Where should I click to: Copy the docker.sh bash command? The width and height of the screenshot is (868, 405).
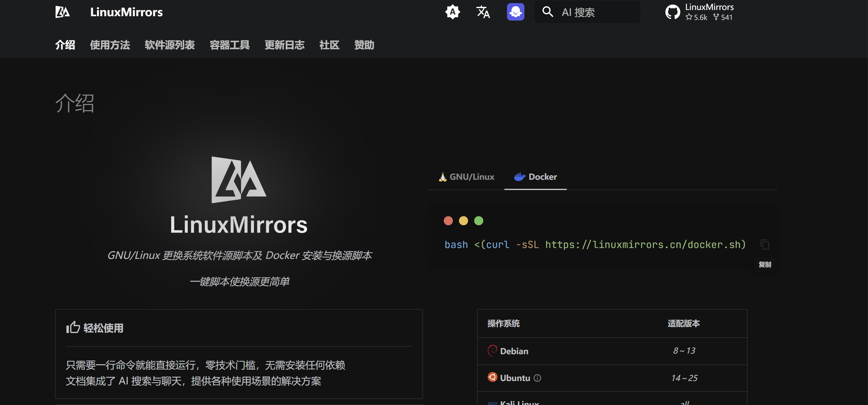tap(764, 245)
